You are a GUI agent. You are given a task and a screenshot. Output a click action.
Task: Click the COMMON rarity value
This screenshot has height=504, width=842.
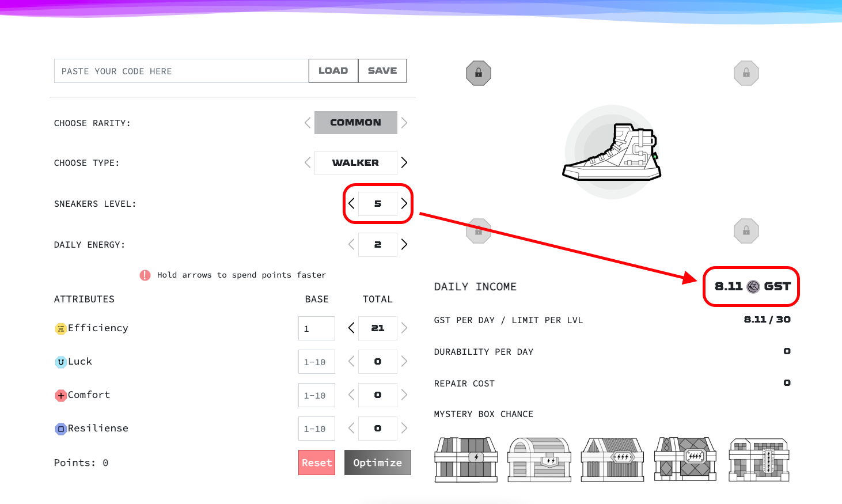(x=356, y=123)
